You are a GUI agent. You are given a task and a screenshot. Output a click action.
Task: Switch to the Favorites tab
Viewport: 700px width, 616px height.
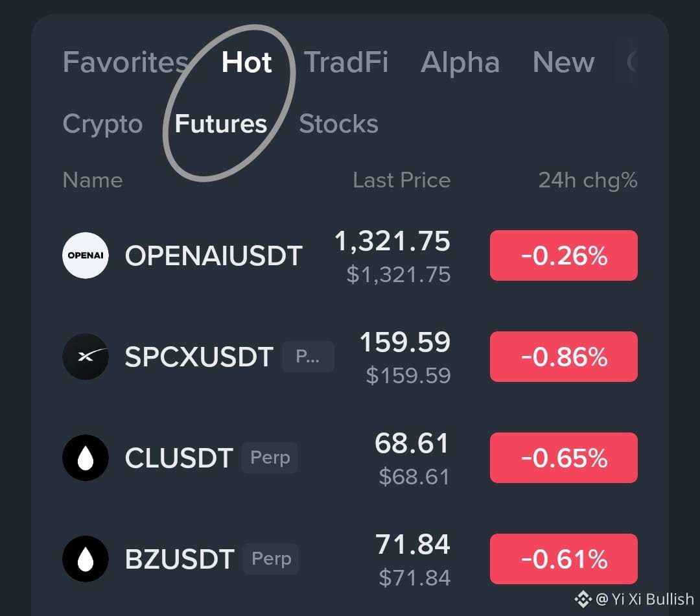[x=126, y=62]
